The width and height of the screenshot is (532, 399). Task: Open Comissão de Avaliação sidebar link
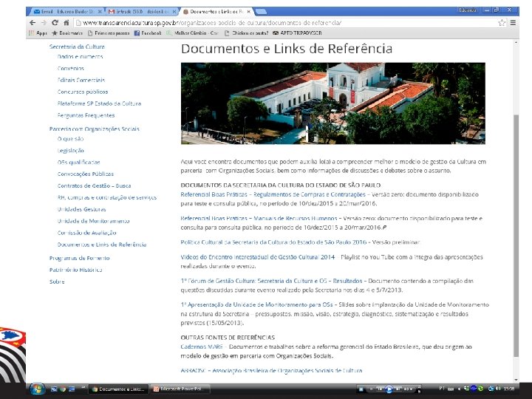click(86, 233)
